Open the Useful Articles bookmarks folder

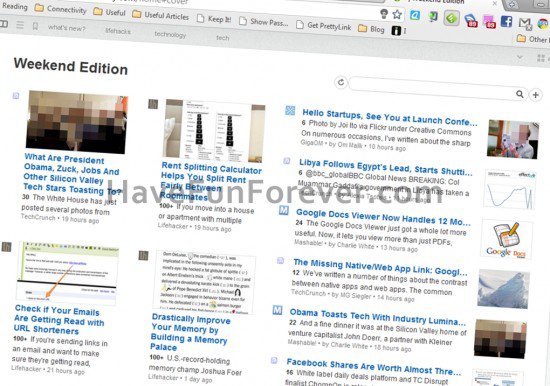tap(161, 15)
